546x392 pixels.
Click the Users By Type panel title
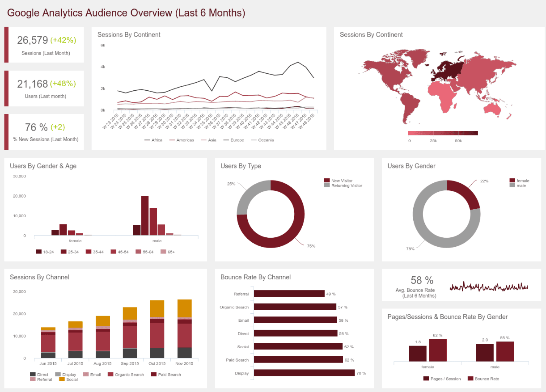click(241, 166)
